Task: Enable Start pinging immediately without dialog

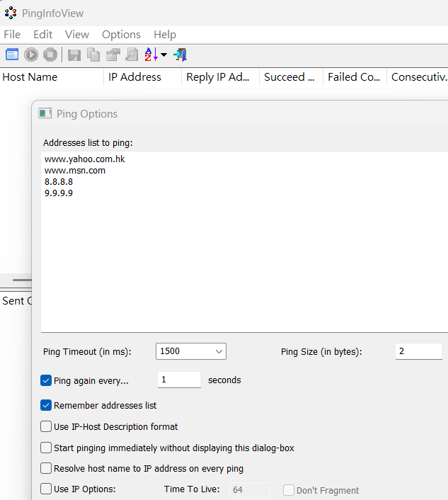Action: [x=46, y=448]
